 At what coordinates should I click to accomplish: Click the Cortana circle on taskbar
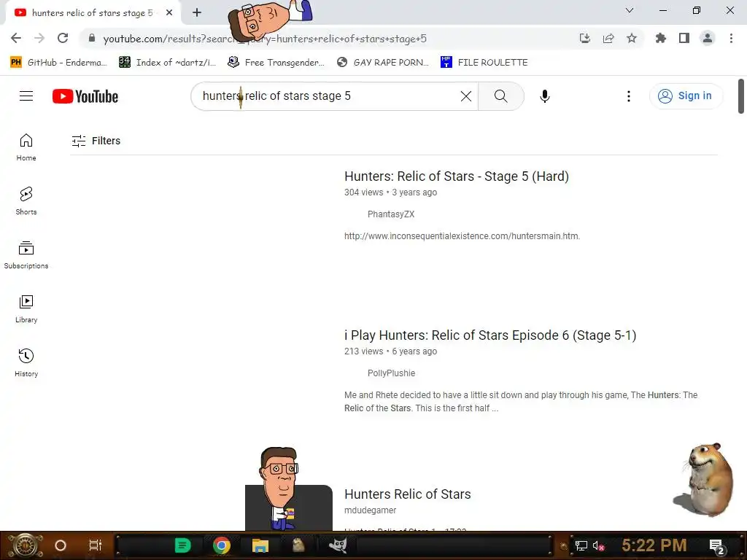point(60,545)
